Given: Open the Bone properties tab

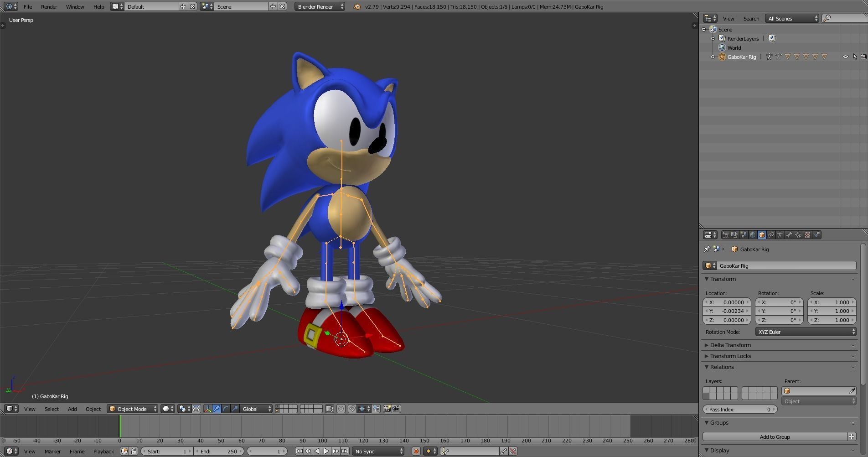Looking at the screenshot, I should tap(789, 235).
